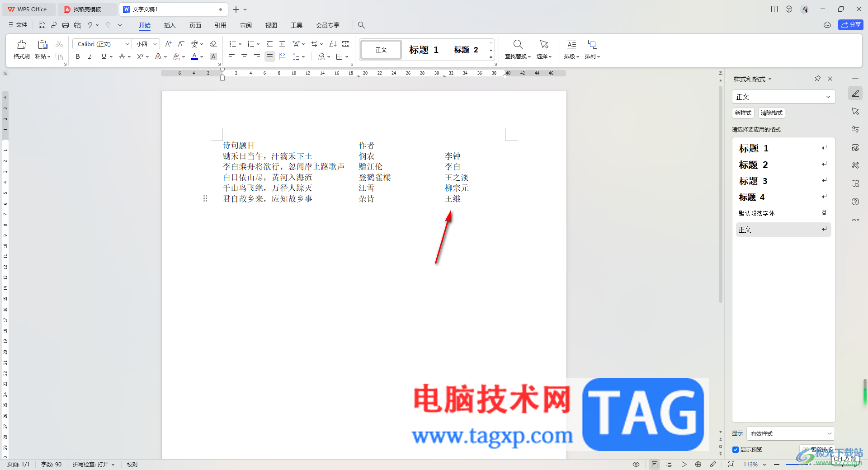
Task: Click the zoom slider handle in status bar
Action: [x=810, y=464]
